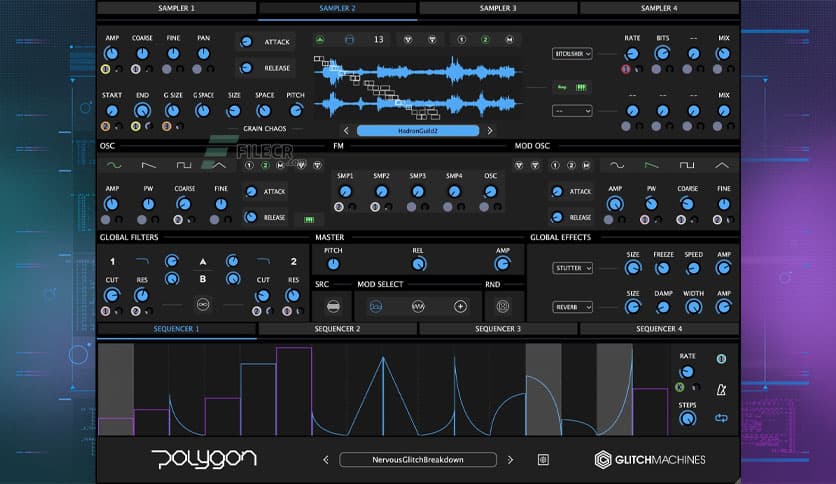
Task: Click the metronome sync icon in sequencer
Action: (721, 390)
